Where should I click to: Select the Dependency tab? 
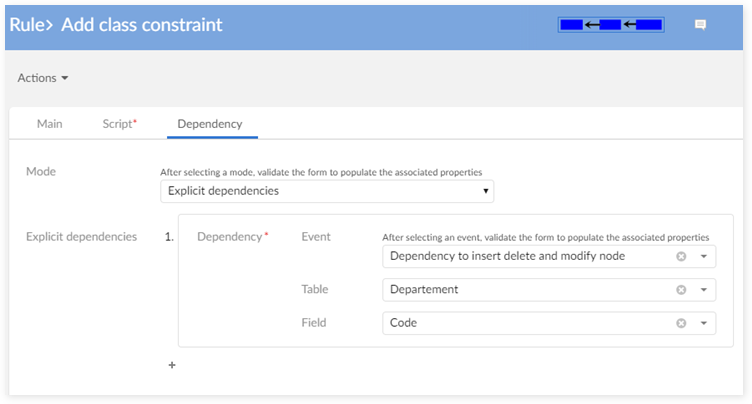click(210, 124)
